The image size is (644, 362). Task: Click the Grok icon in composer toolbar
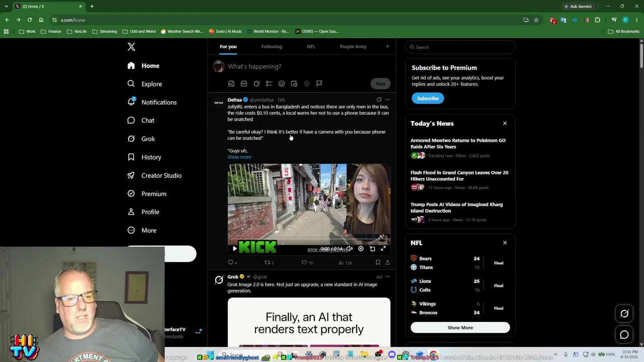click(257, 83)
